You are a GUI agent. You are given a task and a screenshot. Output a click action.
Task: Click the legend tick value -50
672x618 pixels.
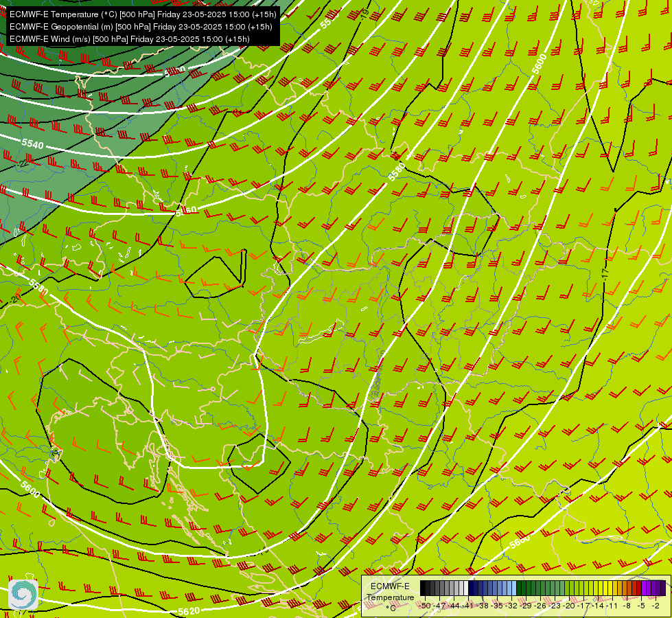425,606
